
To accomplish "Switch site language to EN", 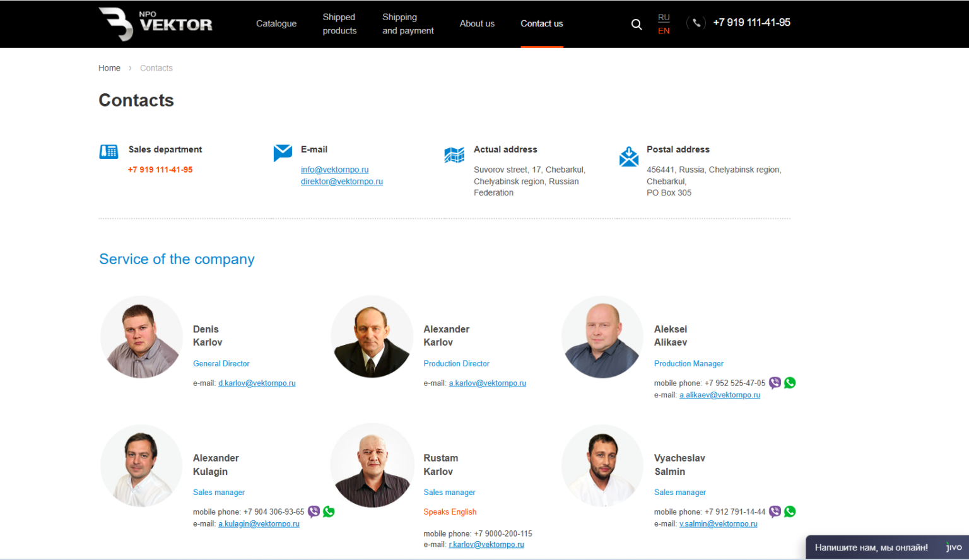I will pyautogui.click(x=664, y=31).
